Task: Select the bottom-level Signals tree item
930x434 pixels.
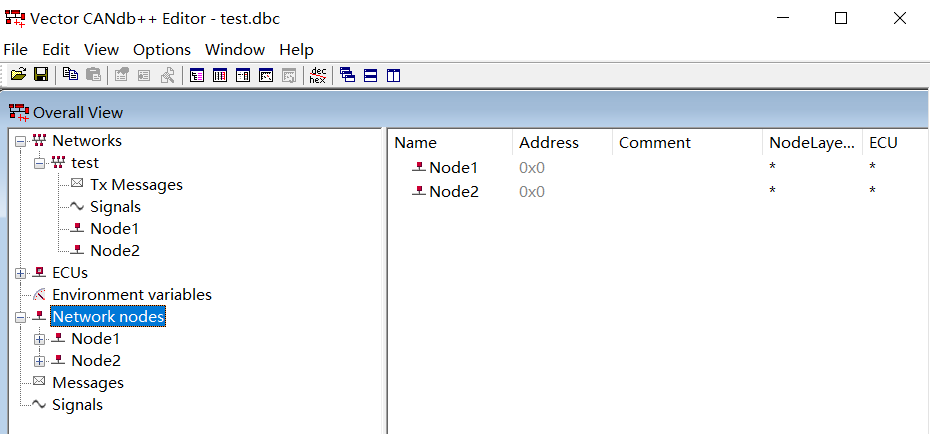Action: 78,404
